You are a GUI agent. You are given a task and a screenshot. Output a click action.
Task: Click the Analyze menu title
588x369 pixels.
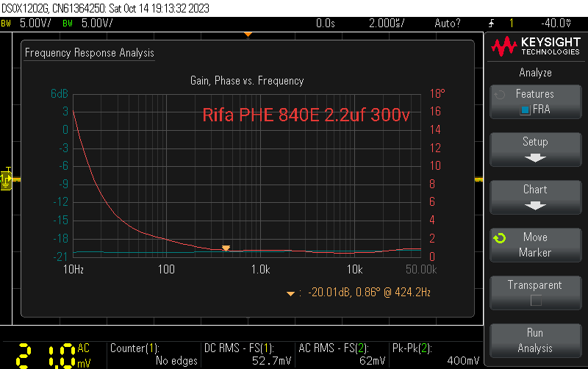pos(536,72)
